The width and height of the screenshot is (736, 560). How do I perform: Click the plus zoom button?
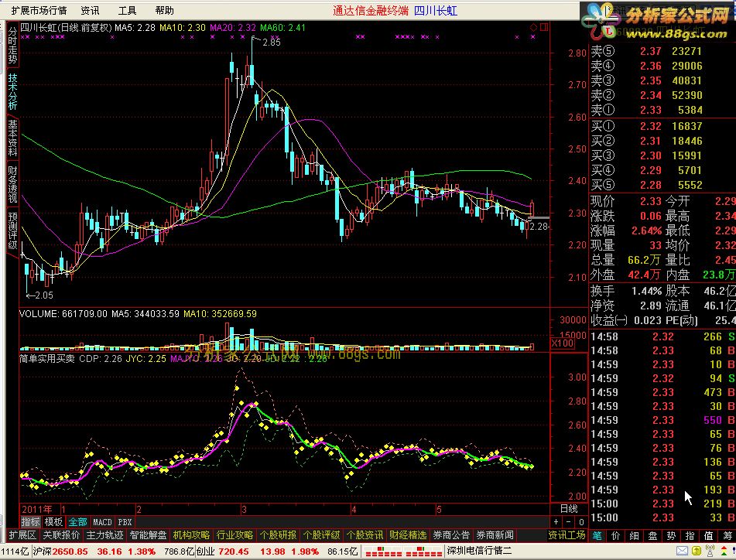(556, 521)
